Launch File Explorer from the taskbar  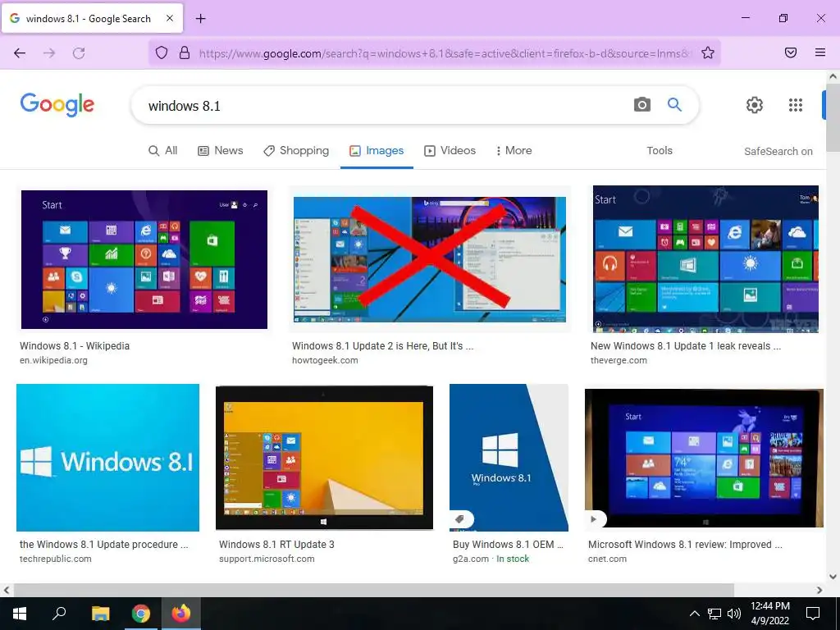click(x=100, y=614)
